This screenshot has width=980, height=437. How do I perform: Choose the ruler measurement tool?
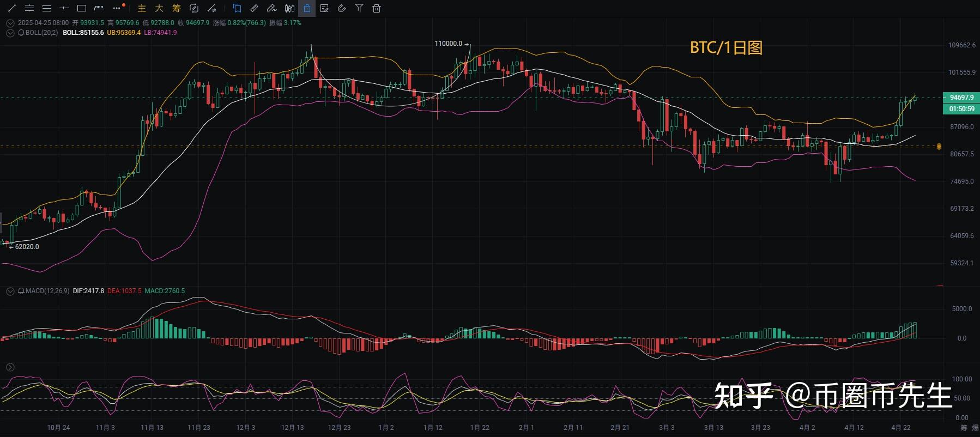click(254, 8)
